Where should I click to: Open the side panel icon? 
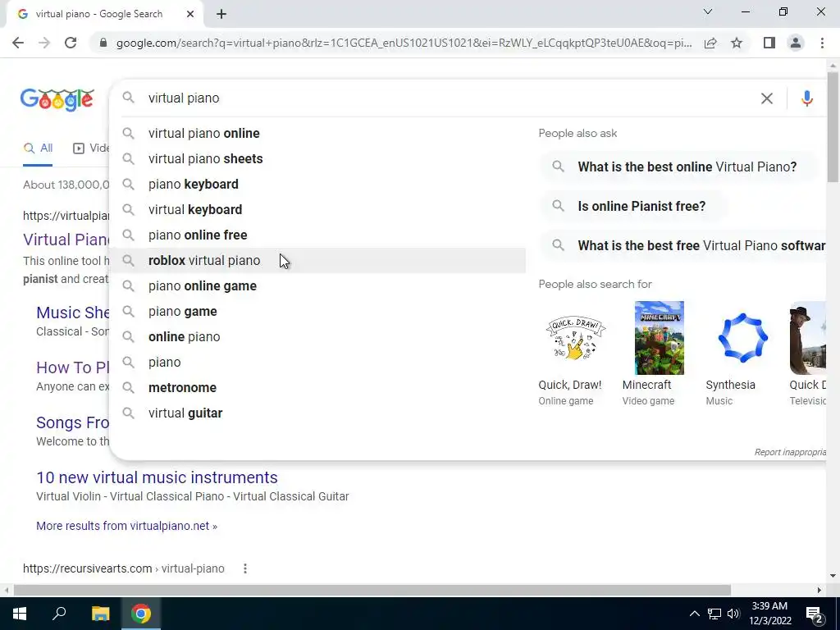click(769, 43)
